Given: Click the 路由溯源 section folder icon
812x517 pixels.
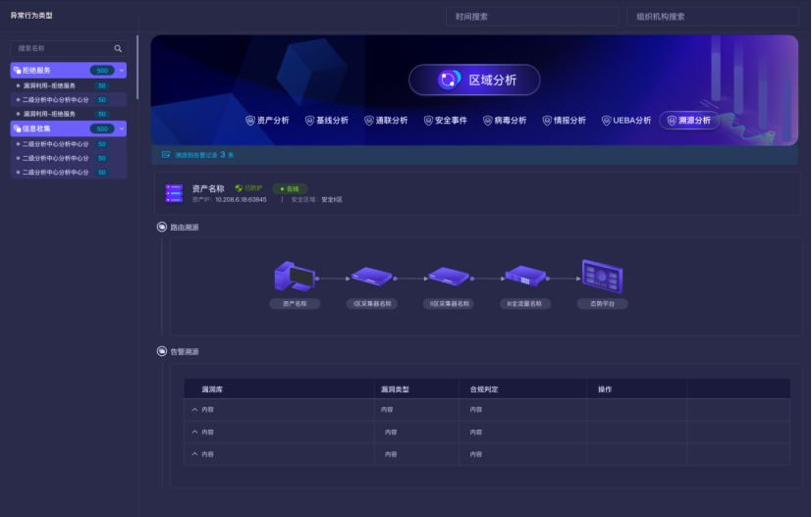Looking at the screenshot, I should tap(162, 228).
